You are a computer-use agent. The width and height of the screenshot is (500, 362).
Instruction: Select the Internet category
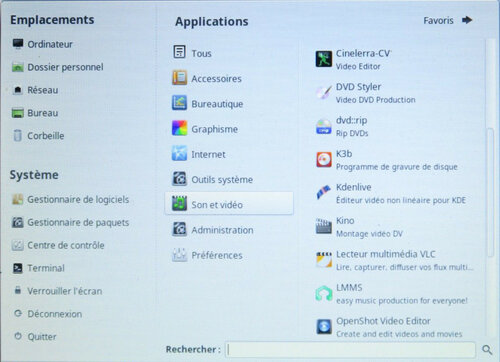coord(229,154)
